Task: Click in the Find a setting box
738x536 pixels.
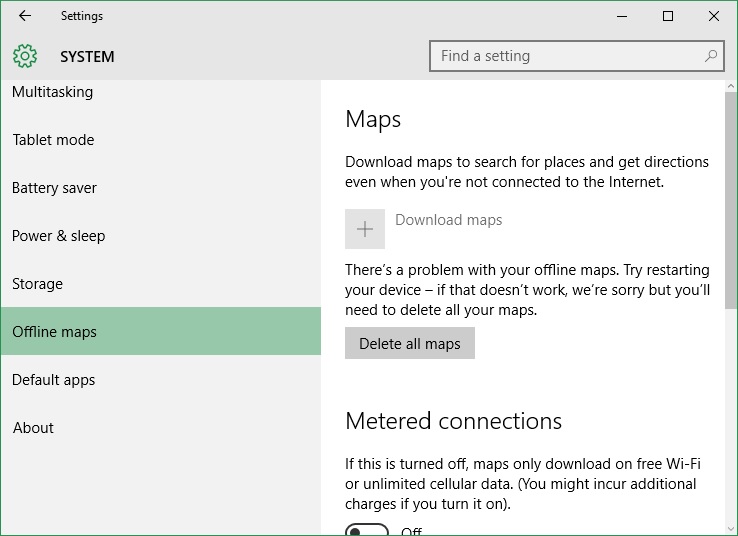Action: coord(577,56)
